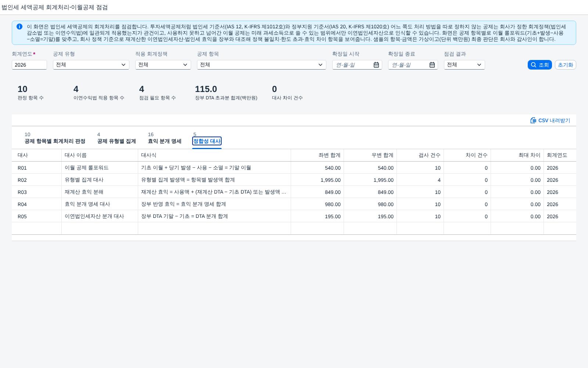Switch to the 공제 유형별 집계 tab
The image size is (588, 368).
116,141
